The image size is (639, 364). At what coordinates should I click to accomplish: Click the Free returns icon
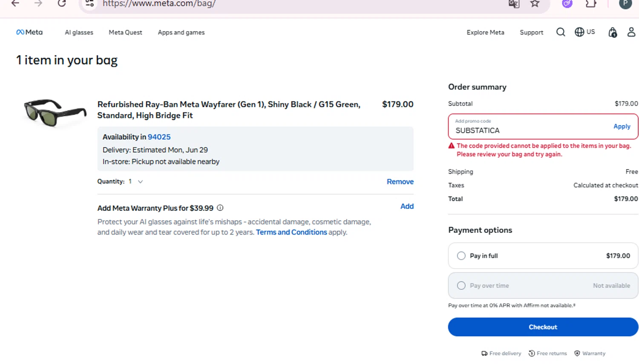pyautogui.click(x=532, y=353)
